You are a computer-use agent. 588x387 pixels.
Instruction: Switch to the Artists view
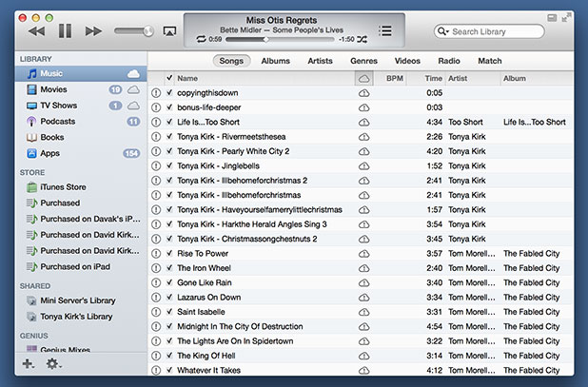(x=320, y=61)
